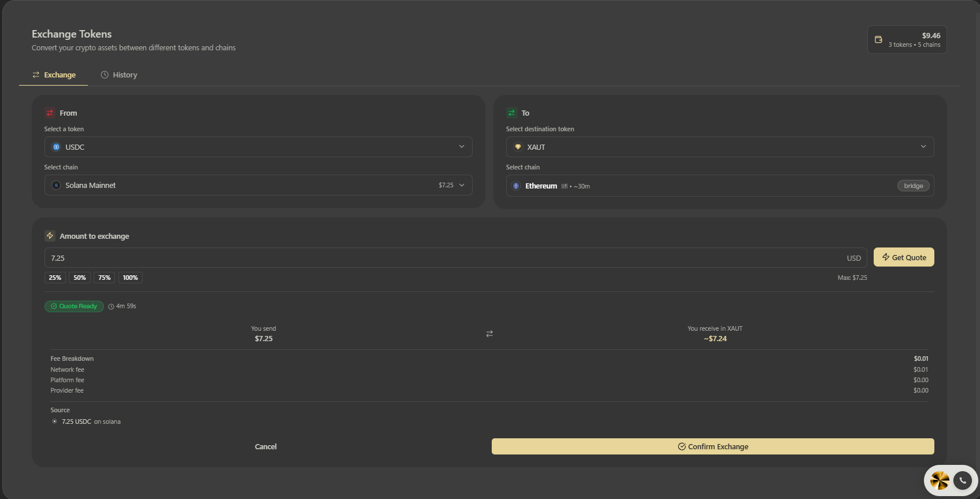Click the swap arrows icon between amounts
The image size is (980, 499).
[489, 334]
